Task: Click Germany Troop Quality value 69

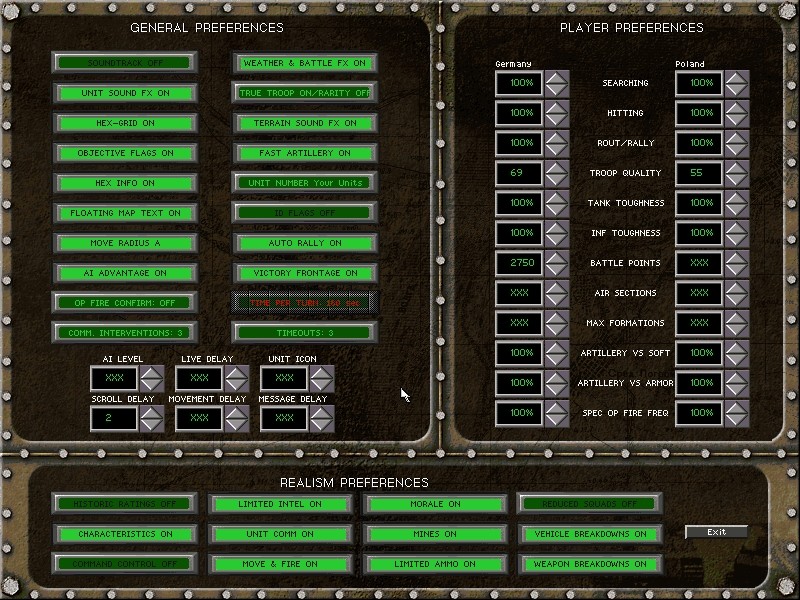Action: pos(519,173)
